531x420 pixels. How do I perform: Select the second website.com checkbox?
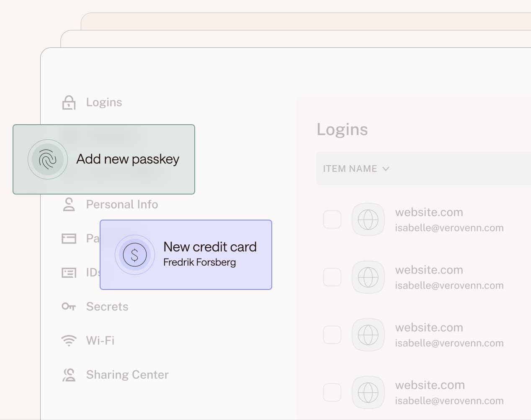332,277
